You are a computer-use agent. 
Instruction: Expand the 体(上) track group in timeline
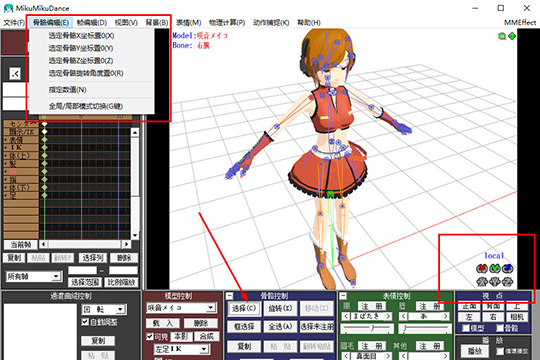point(6,155)
